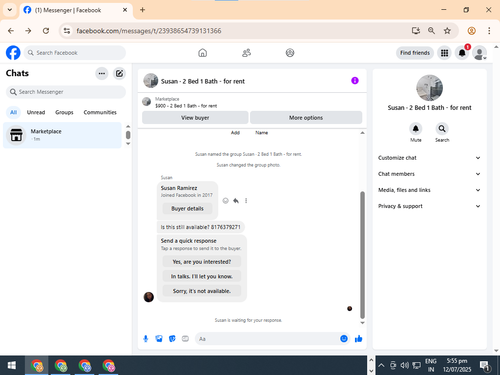The height and width of the screenshot is (375, 500).
Task: Expand the Chat members section
Action: [x=429, y=174]
